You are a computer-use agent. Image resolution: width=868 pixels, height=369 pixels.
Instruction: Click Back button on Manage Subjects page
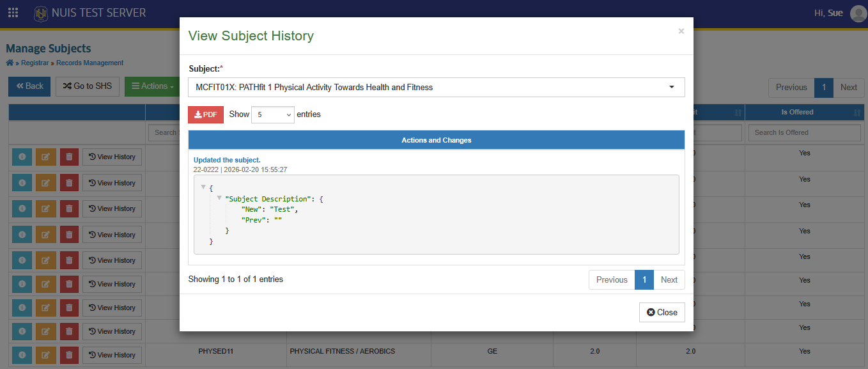coord(29,86)
